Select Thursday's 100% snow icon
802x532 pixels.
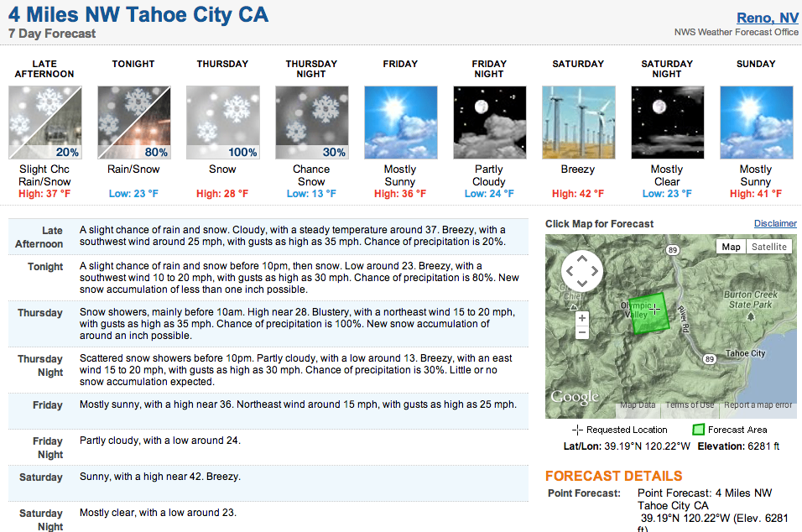(223, 123)
